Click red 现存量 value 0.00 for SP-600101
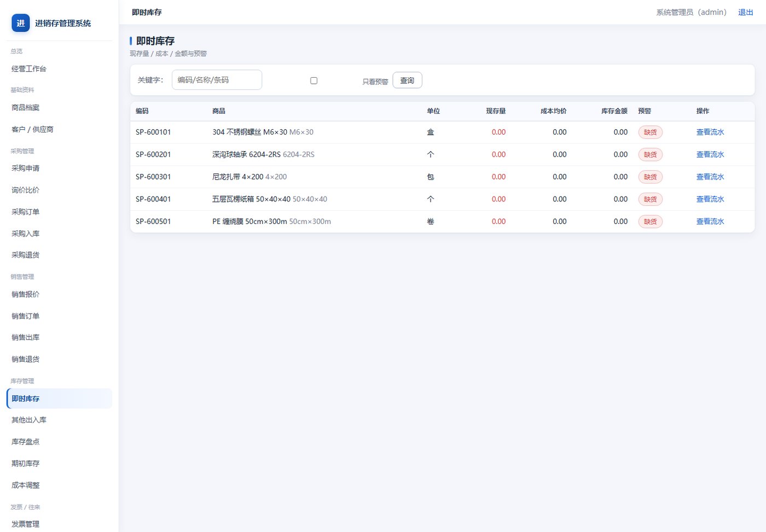The height and width of the screenshot is (532, 766). pyautogui.click(x=498, y=132)
